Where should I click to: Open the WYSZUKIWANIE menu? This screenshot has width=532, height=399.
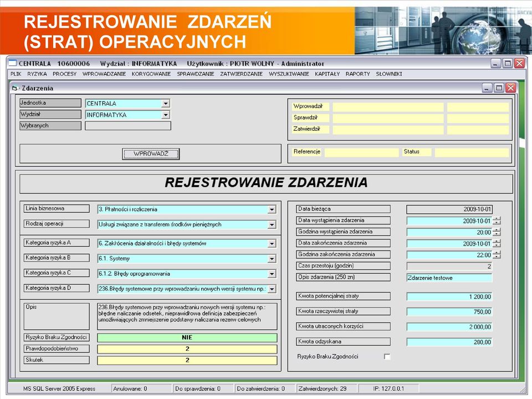[x=289, y=74]
